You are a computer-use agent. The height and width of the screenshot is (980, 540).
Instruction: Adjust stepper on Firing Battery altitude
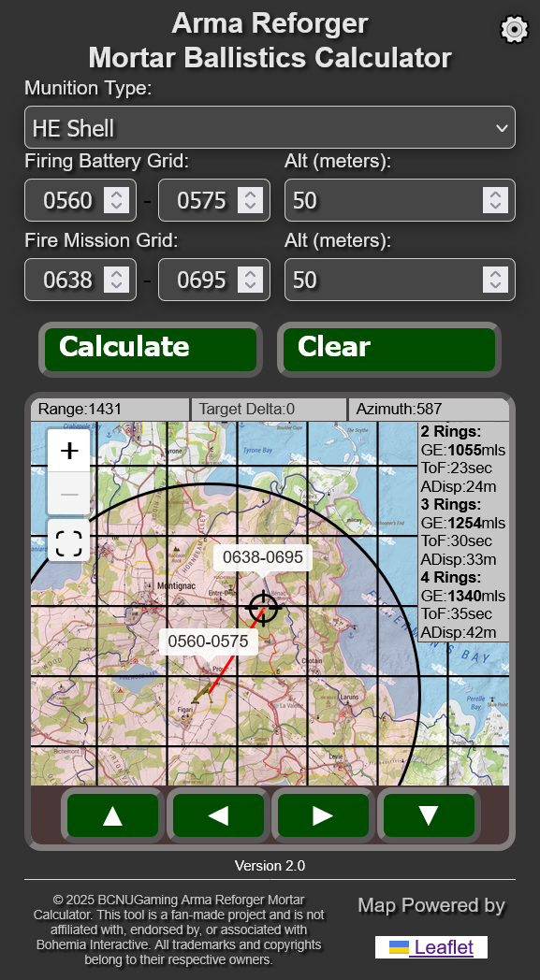pyautogui.click(x=496, y=200)
